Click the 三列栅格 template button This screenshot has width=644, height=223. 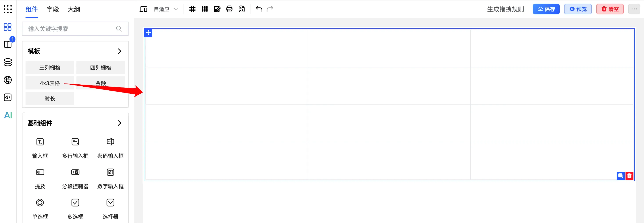point(50,68)
